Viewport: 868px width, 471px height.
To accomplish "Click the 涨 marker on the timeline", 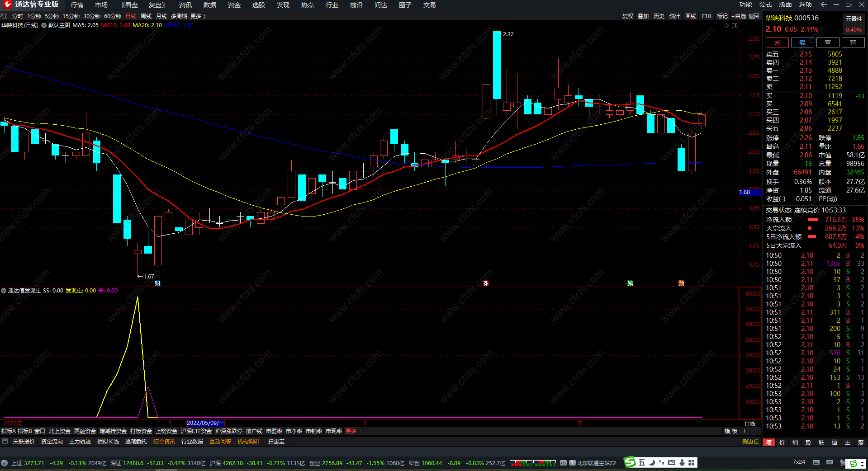I will click(486, 283).
